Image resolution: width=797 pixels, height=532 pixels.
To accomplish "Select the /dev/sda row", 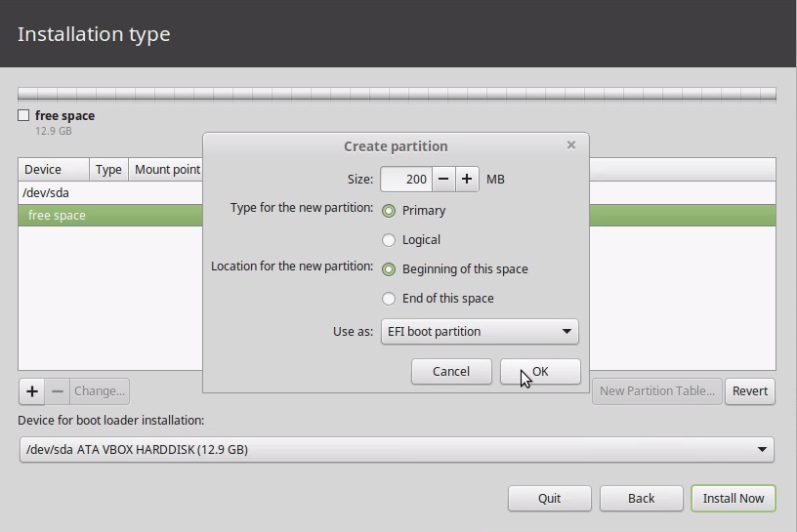I will (110, 193).
